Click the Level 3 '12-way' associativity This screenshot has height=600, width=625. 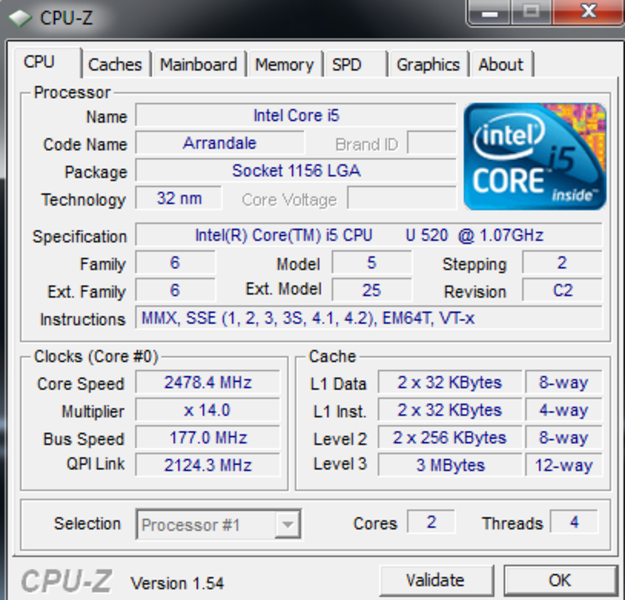point(564,465)
